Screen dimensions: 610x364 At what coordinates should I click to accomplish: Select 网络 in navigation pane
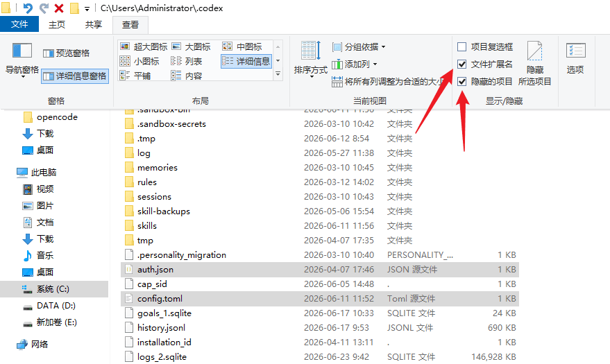click(40, 344)
